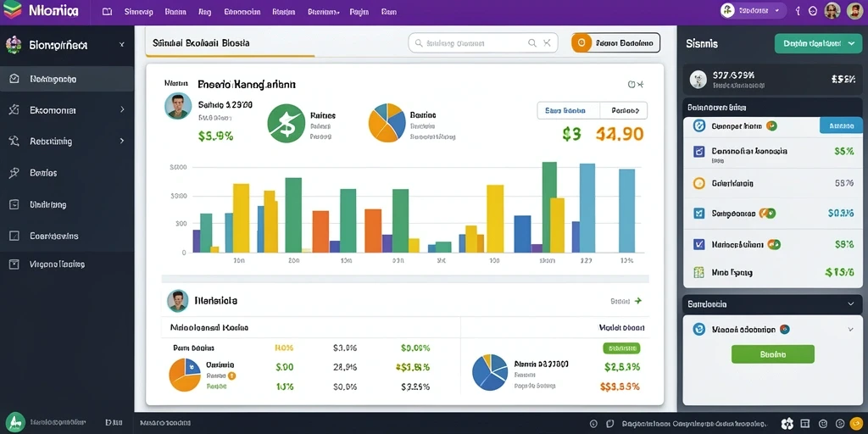Flip the orange-green toggle in first list row

[x=771, y=125]
